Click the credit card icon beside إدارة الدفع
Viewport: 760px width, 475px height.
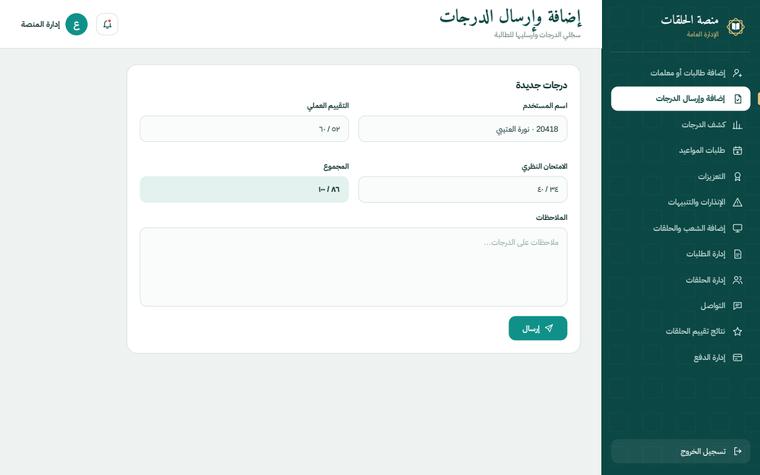tap(737, 358)
